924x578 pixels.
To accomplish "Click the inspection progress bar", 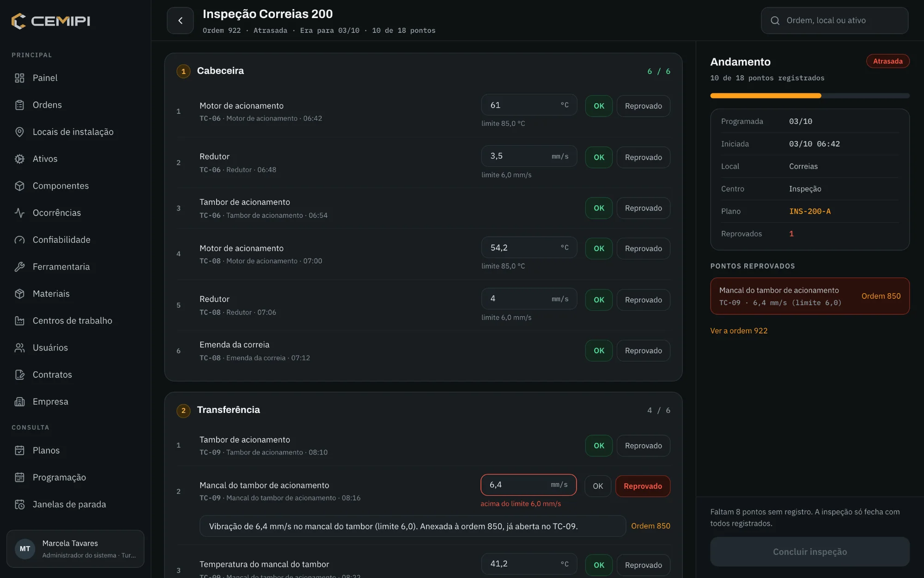I will pyautogui.click(x=809, y=96).
